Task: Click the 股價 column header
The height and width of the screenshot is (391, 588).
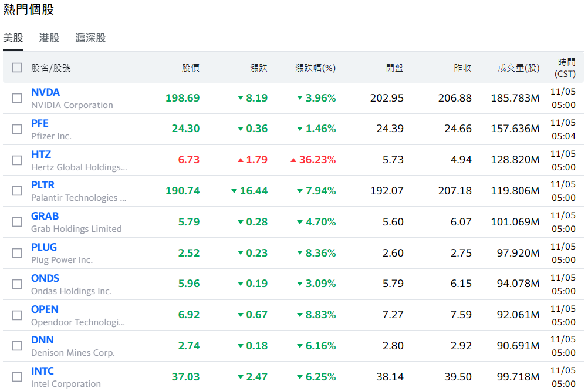Action: [191, 68]
